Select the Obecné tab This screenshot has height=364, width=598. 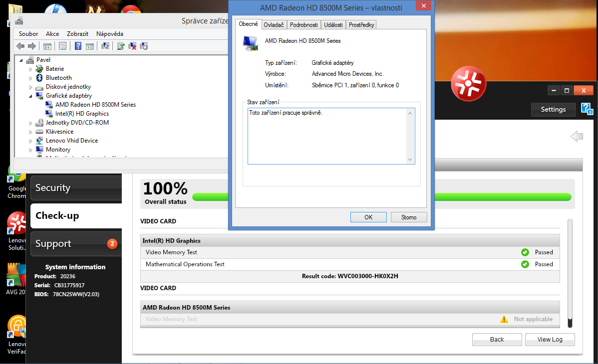click(x=248, y=23)
